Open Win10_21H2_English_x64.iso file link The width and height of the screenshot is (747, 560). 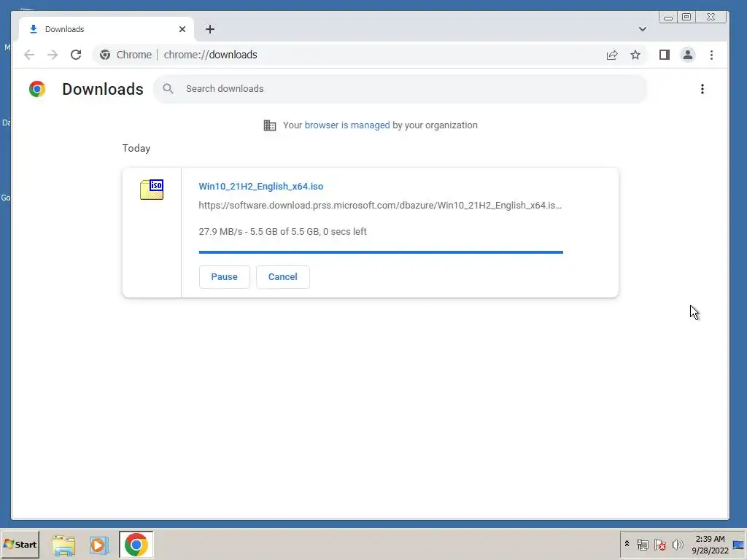click(261, 187)
